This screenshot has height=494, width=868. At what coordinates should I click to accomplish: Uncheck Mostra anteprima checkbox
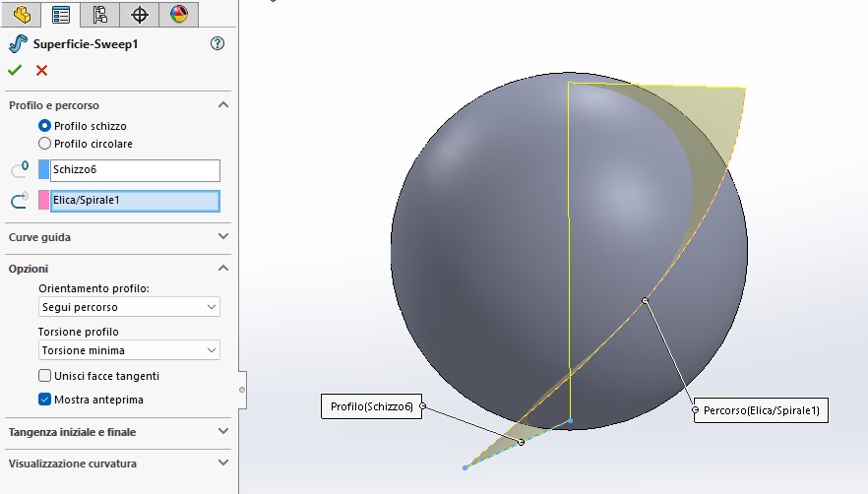pos(44,400)
